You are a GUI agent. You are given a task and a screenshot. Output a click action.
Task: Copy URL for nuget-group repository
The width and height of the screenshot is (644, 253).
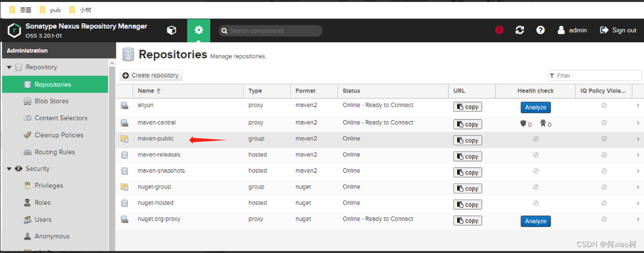point(468,189)
